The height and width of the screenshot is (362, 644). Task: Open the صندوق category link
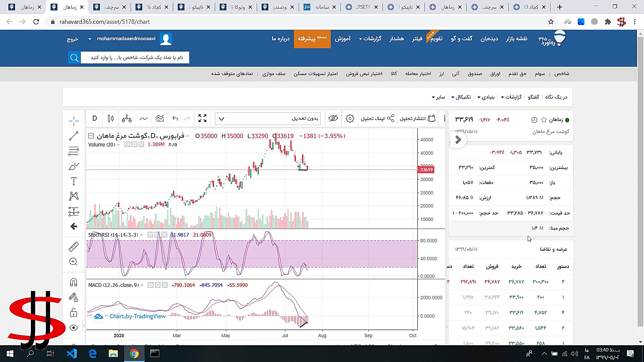click(475, 74)
